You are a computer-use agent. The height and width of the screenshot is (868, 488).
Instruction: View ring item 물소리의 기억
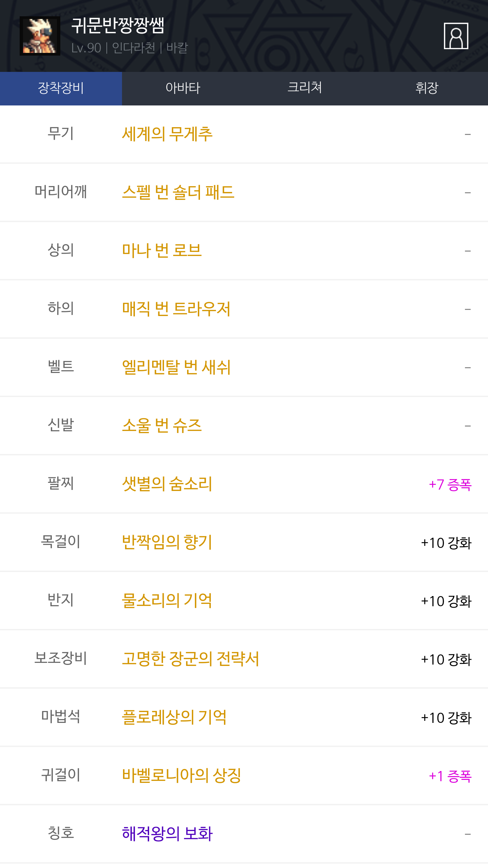pyautogui.click(x=167, y=600)
